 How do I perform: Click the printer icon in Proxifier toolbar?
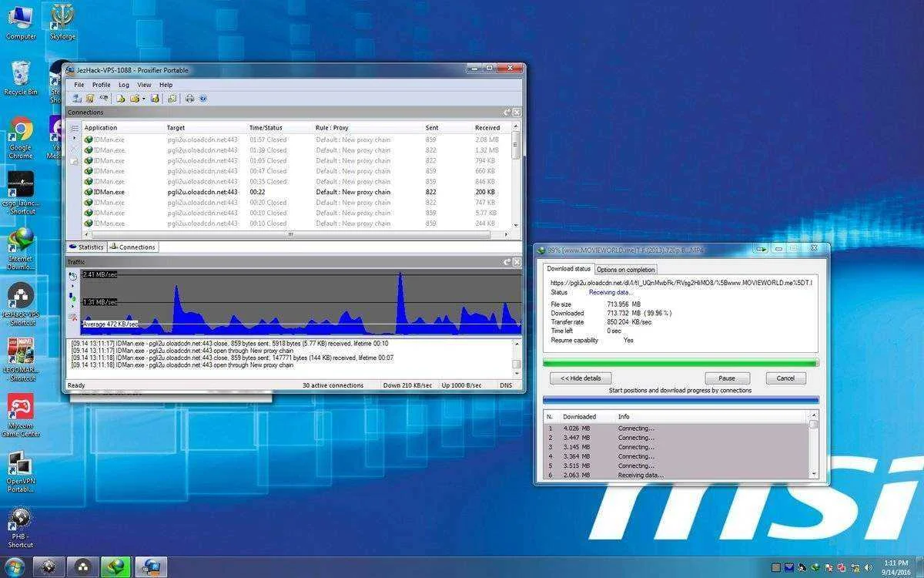coord(189,98)
